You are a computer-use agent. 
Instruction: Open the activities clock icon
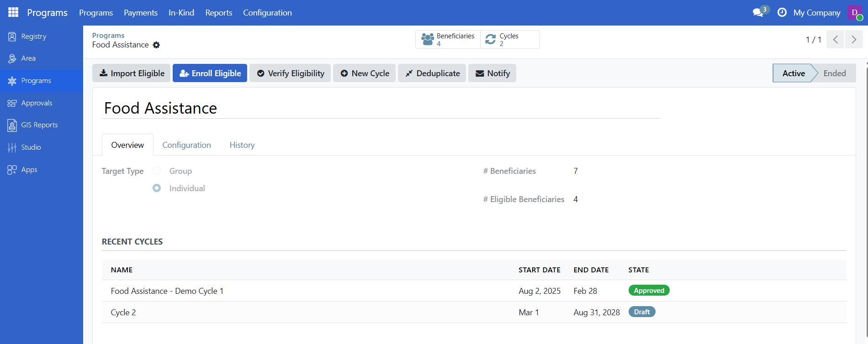pyautogui.click(x=782, y=12)
